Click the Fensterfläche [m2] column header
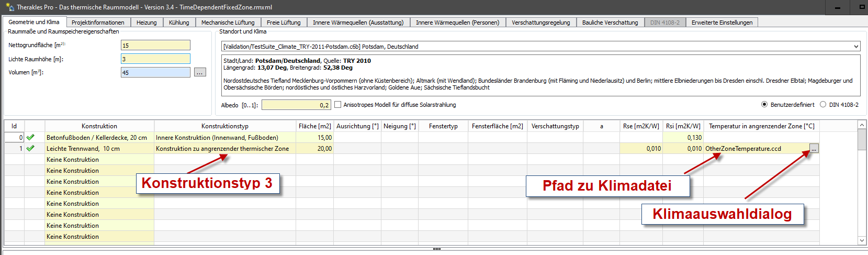This screenshot has height=255, width=868. 498,126
